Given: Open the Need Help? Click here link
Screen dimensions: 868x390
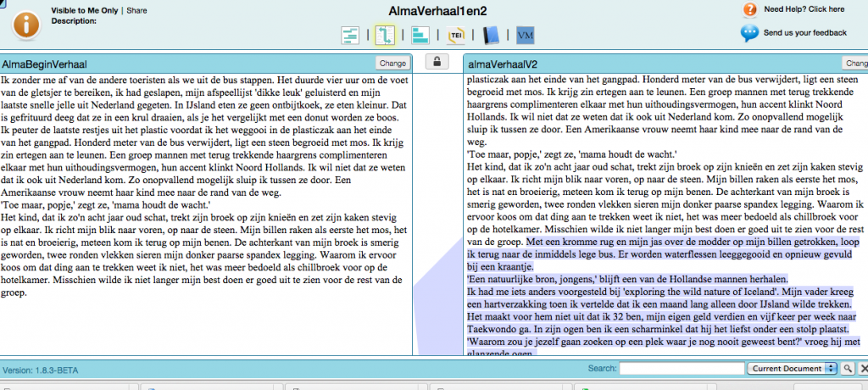Looking at the screenshot, I should (804, 10).
